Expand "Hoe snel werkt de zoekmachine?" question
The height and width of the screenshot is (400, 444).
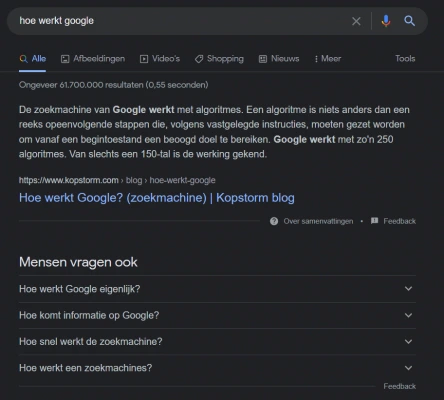217,342
